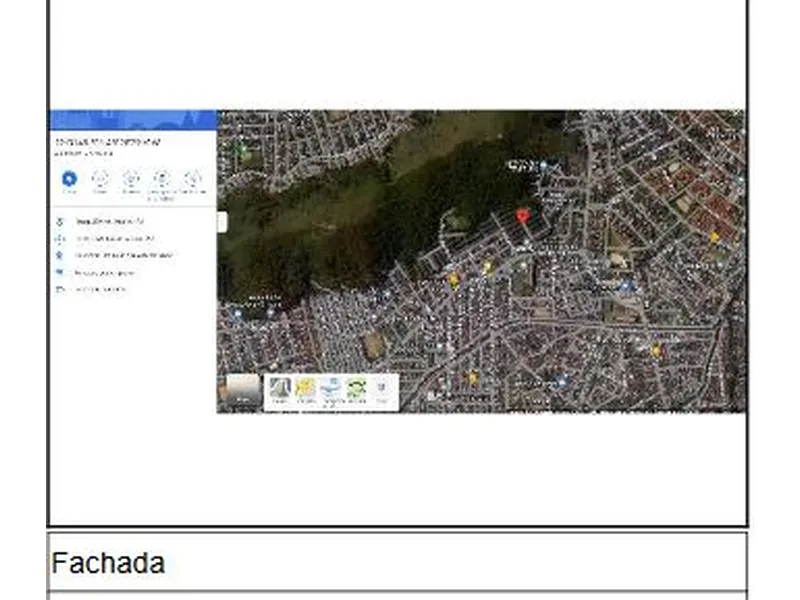Click the add your business row
The width and height of the screenshot is (800, 600).
(x=105, y=273)
